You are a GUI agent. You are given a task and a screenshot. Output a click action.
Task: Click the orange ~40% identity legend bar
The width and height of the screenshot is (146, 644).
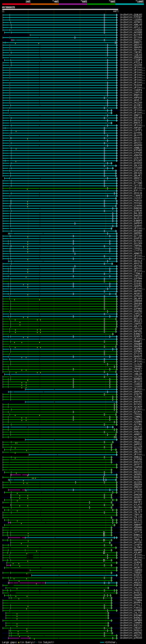tap(45, 4)
